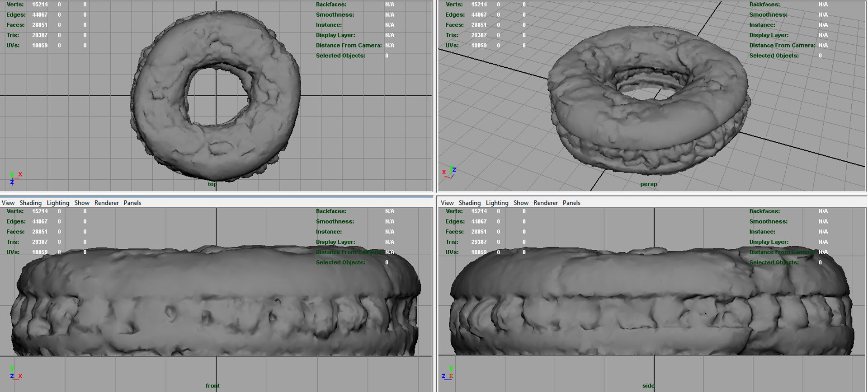Click the "top" camera label
868x392 pixels.
coord(212,184)
